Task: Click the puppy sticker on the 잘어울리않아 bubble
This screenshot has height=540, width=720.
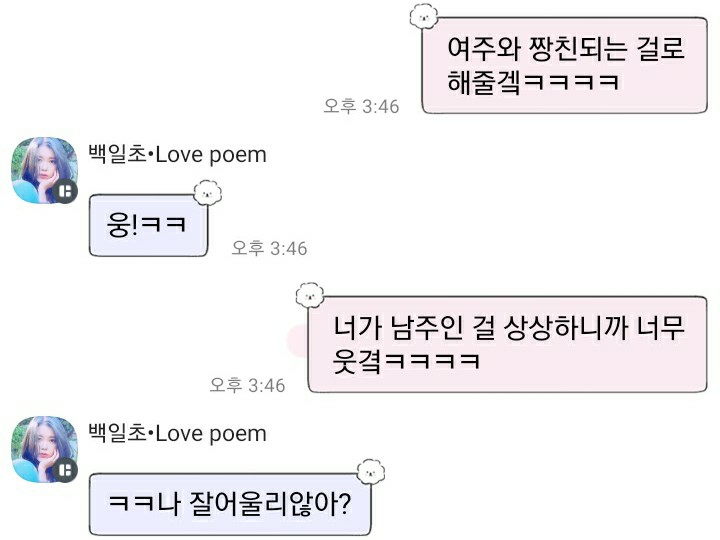Action: 370,472
